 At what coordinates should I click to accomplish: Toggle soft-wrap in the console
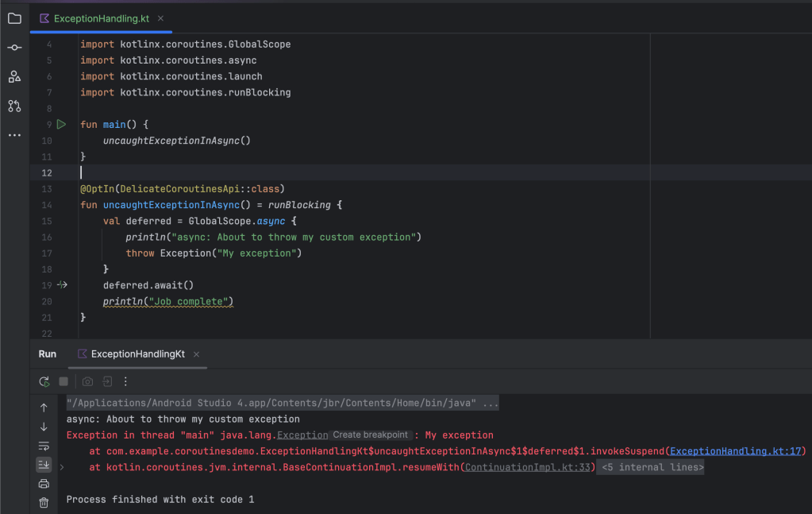[x=44, y=446]
